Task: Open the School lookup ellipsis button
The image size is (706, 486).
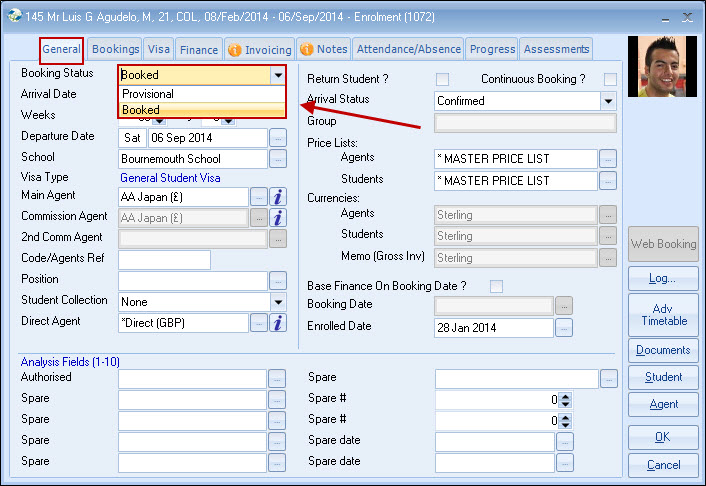Action: point(278,159)
